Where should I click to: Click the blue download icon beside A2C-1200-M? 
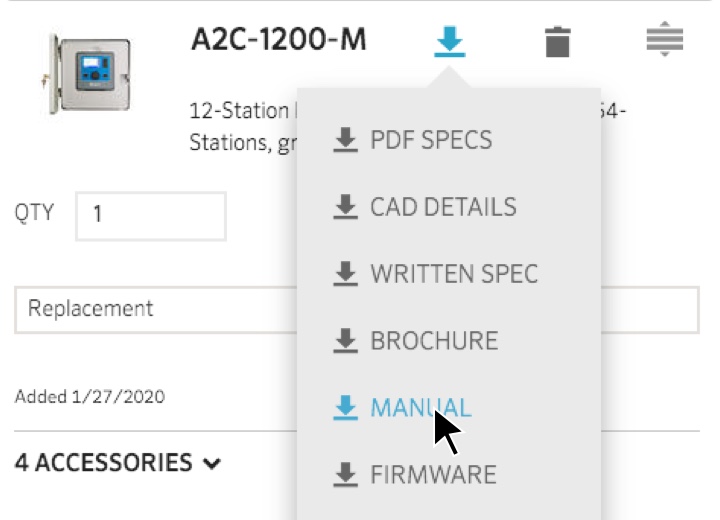449,42
